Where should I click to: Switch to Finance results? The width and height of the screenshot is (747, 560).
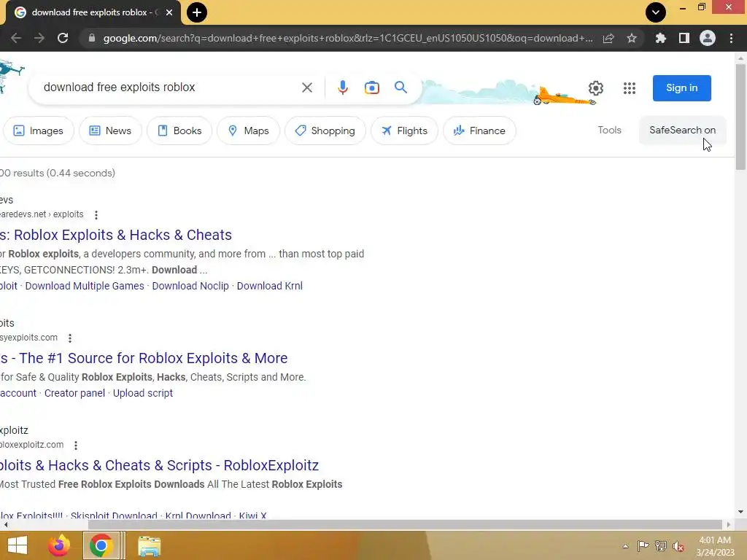pyautogui.click(x=480, y=131)
